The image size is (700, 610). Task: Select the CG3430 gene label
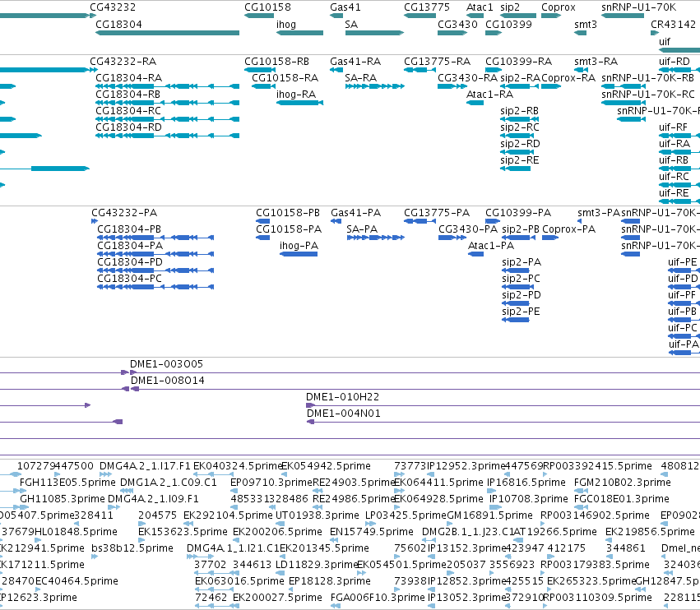point(457,25)
